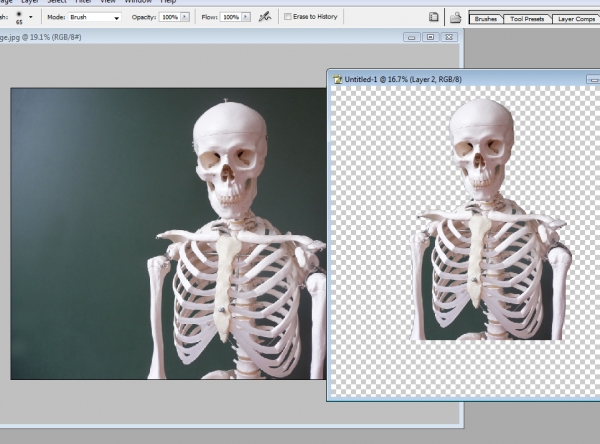Open the brush preset picker dropdown arrow
Viewport: 600px width, 444px height.
click(x=31, y=17)
